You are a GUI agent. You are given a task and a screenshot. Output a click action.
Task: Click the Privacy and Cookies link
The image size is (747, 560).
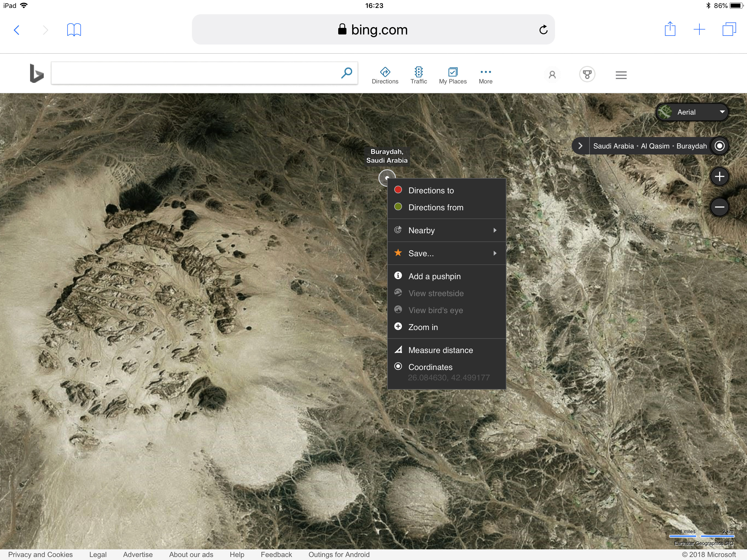(40, 555)
